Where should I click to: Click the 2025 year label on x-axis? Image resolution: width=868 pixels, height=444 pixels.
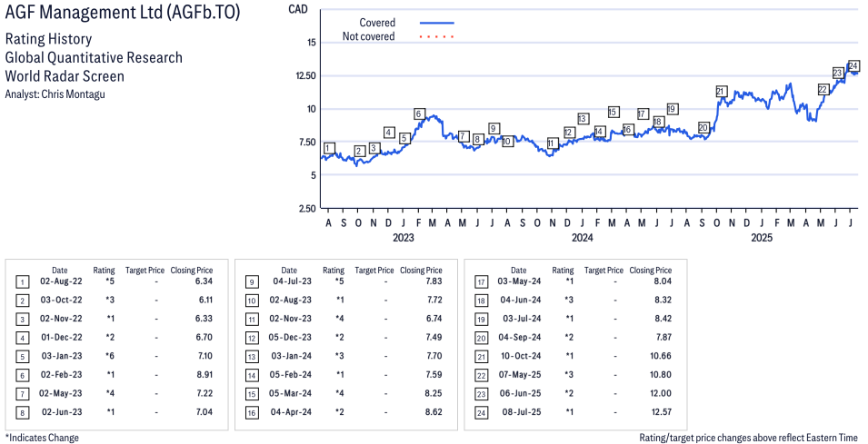[x=761, y=238]
